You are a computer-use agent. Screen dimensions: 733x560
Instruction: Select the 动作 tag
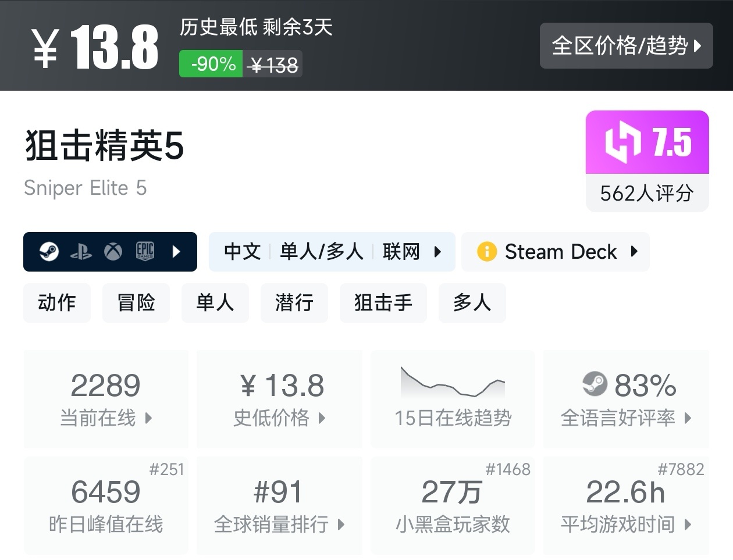click(x=57, y=303)
